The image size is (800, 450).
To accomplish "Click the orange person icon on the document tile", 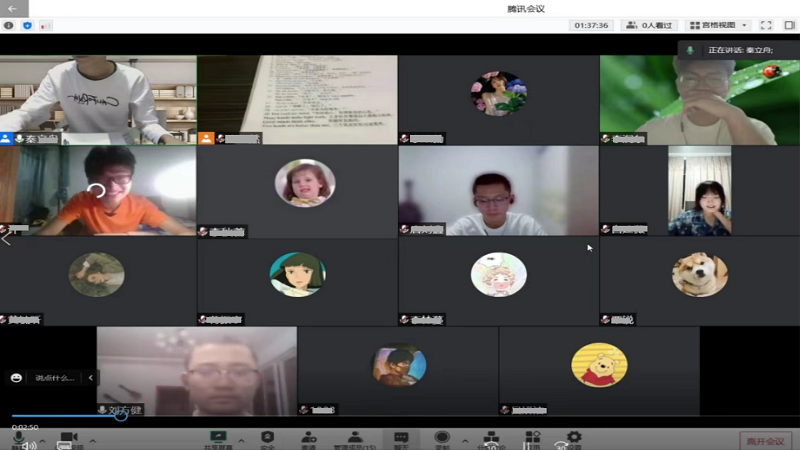I will (206, 138).
